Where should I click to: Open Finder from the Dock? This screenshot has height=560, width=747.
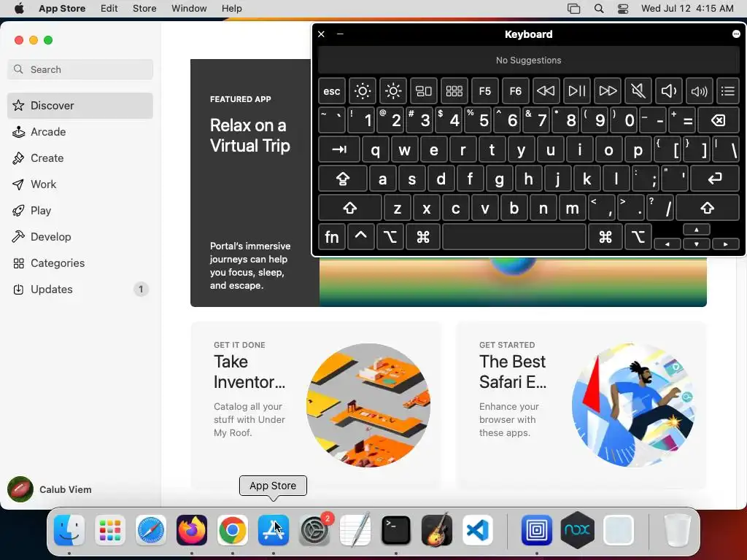[x=69, y=530]
